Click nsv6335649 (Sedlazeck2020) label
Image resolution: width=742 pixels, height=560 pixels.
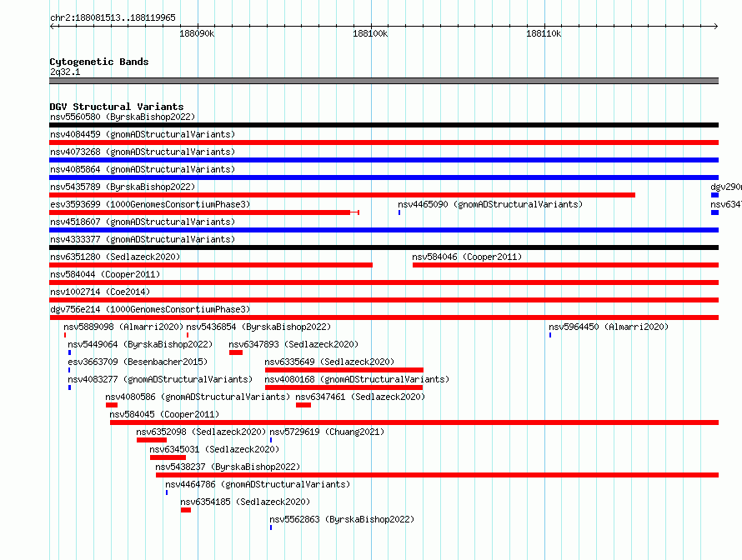pos(329,362)
